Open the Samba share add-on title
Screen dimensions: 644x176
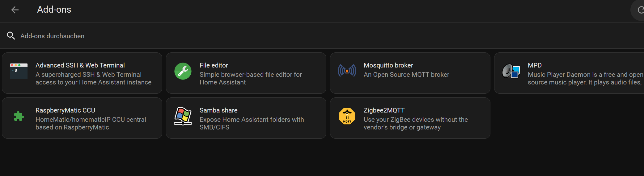click(x=218, y=110)
